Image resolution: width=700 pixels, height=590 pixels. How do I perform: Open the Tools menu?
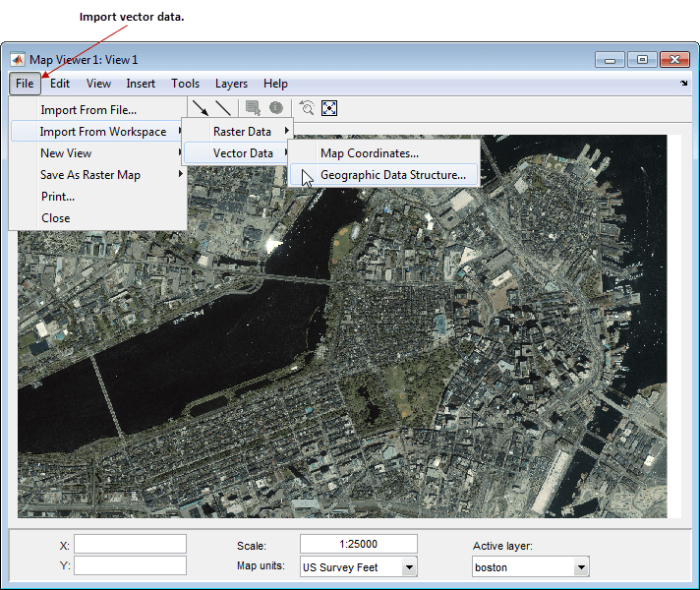click(185, 85)
